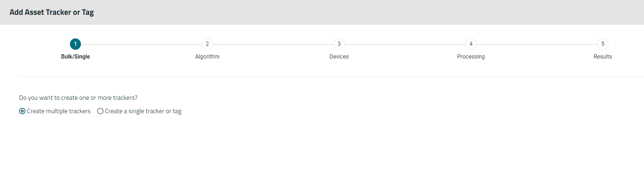The image size is (644, 190).
Task: Select Create multiple trackers radio button
Action: [22, 111]
